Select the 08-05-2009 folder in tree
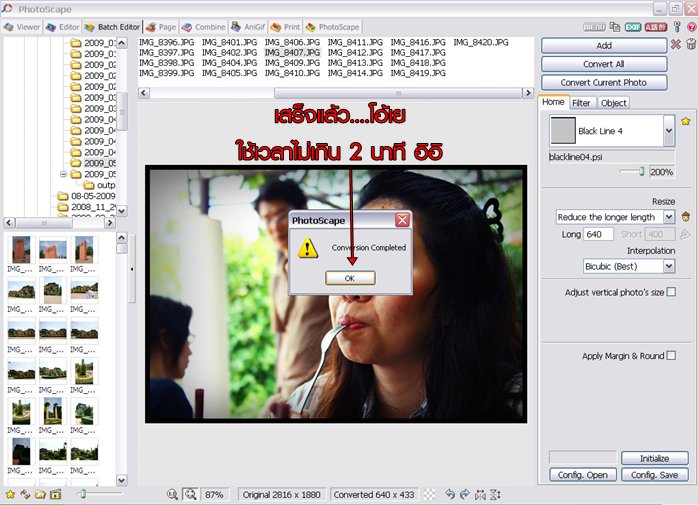 click(x=87, y=196)
